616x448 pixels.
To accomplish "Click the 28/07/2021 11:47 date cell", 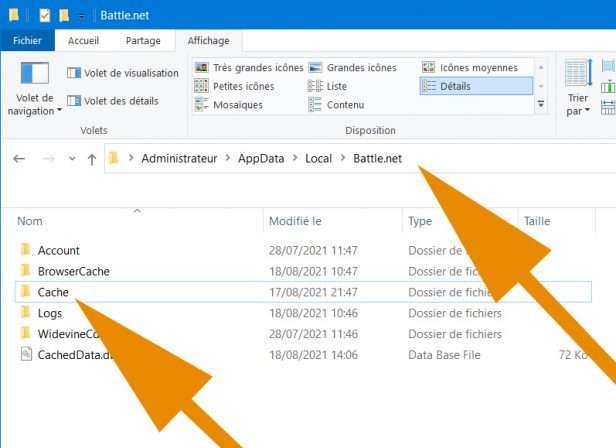I will click(x=313, y=250).
